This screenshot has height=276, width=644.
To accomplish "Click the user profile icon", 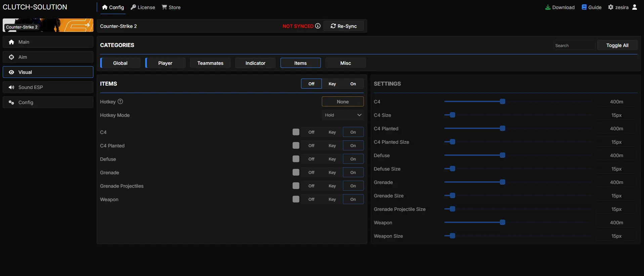I will 635,7.
